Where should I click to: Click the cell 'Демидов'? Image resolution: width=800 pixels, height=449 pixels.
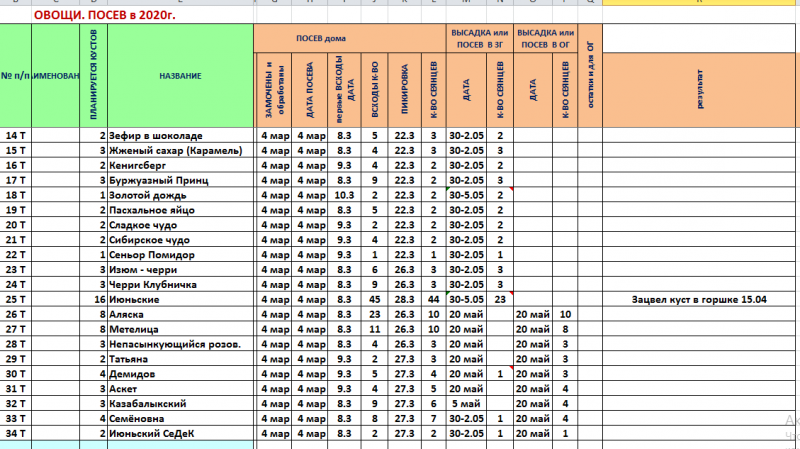[x=180, y=374]
